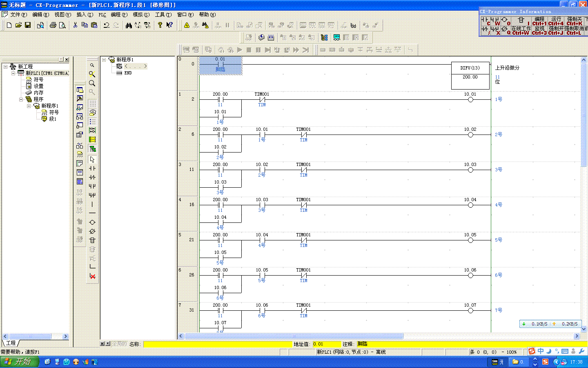Save the project with the floppy disk icon
This screenshot has height=368, width=588.
click(28, 25)
